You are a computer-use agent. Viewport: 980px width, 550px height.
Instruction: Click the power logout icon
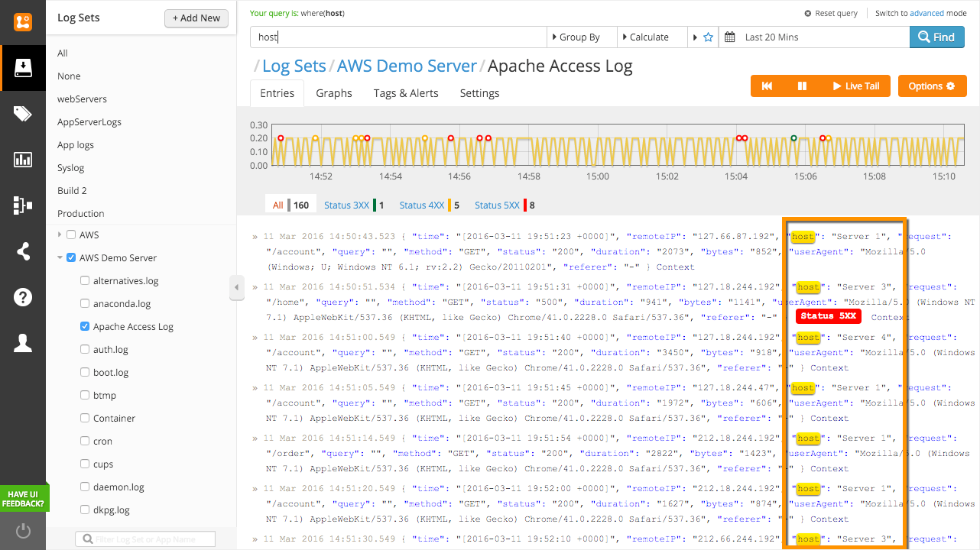click(23, 531)
